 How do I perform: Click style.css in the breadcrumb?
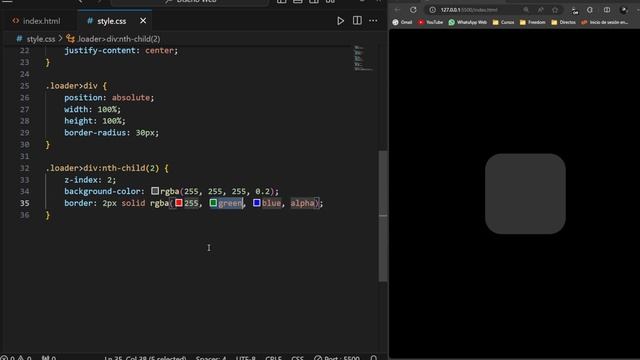click(x=40, y=39)
